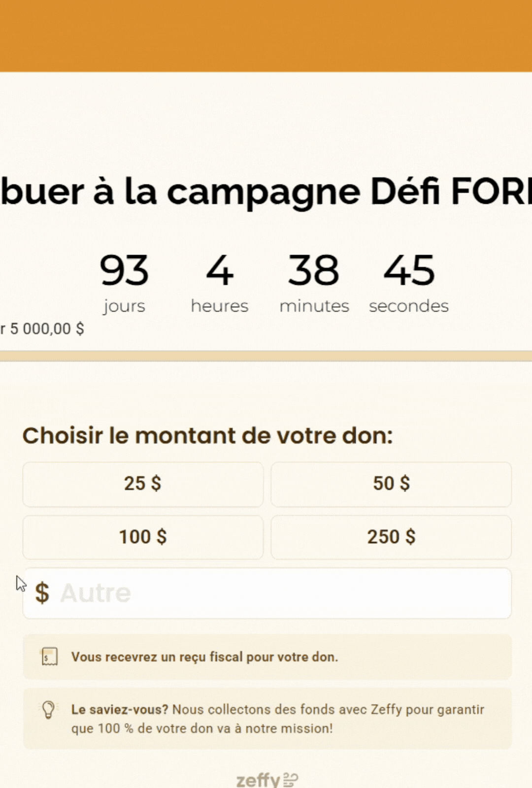Click the wind swirl icon beside zeffy

coord(291,780)
